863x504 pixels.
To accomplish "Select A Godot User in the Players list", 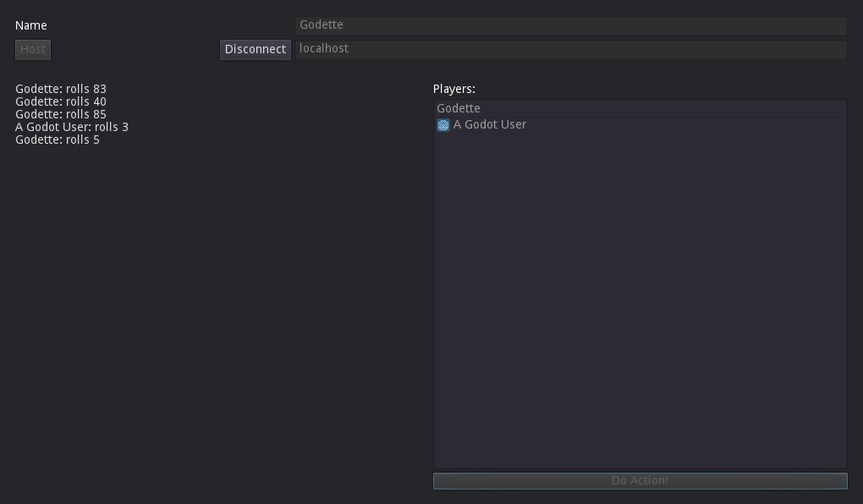I will tap(490, 124).
